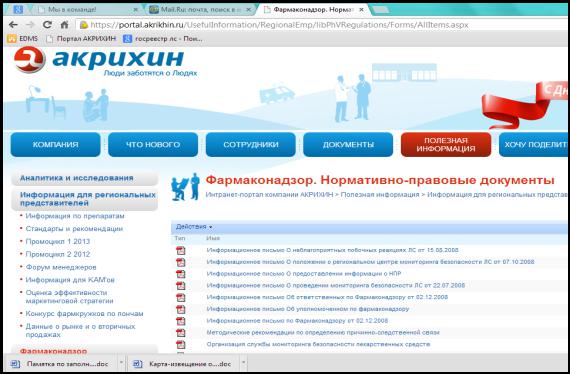
Task: Open letter О неблагоприятных побочных реакциях ЛС
Action: [332, 250]
